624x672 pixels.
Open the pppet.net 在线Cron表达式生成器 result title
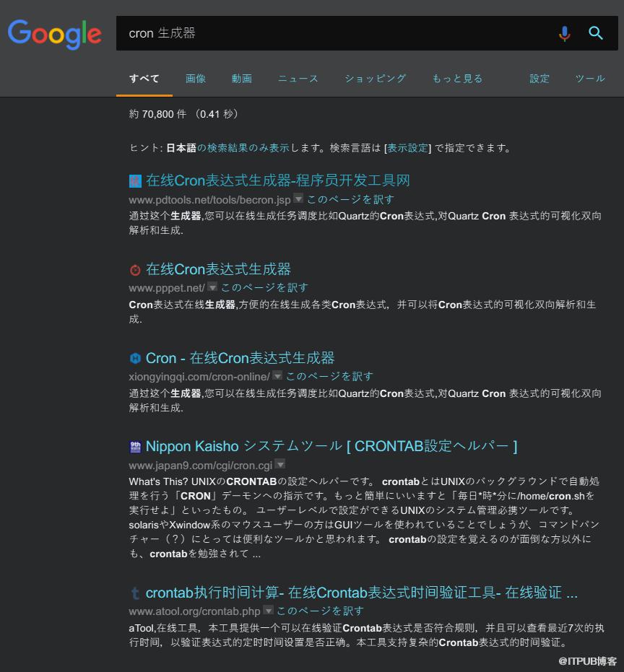[x=218, y=269]
